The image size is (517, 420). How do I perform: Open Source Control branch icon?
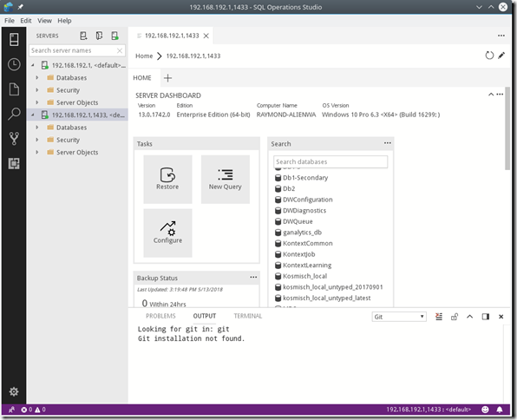tap(14, 139)
